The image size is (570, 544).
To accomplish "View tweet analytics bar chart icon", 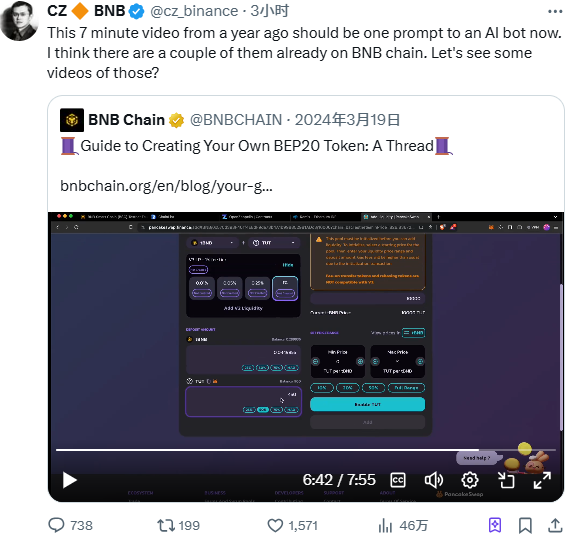I will tap(385, 525).
